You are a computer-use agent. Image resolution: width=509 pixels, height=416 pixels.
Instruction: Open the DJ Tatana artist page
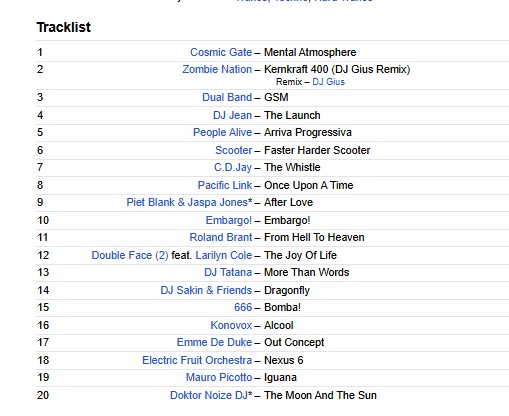click(x=228, y=272)
